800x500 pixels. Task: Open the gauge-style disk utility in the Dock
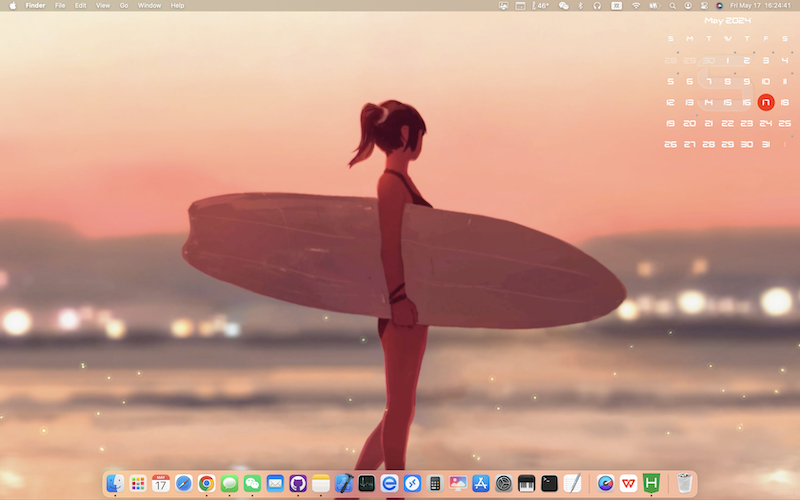click(606, 483)
